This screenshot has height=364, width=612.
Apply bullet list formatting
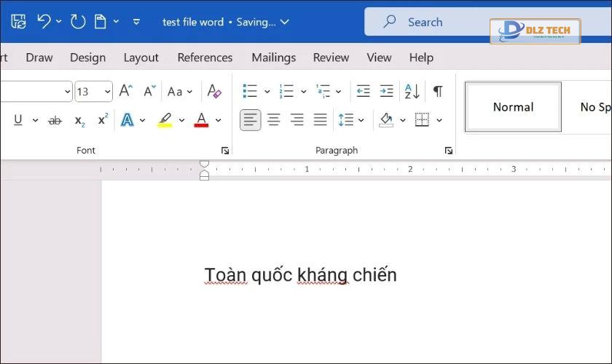coord(250,91)
